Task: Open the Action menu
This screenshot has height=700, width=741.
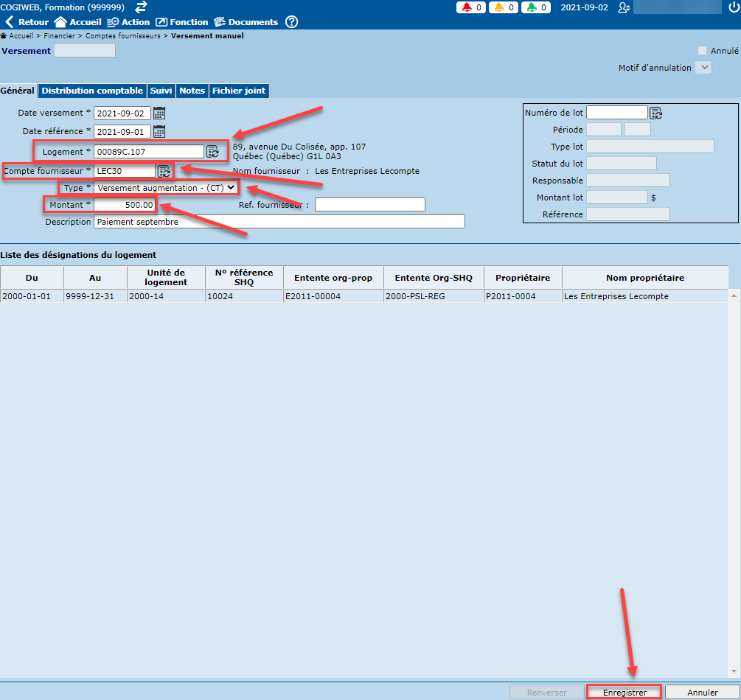Action: click(128, 22)
